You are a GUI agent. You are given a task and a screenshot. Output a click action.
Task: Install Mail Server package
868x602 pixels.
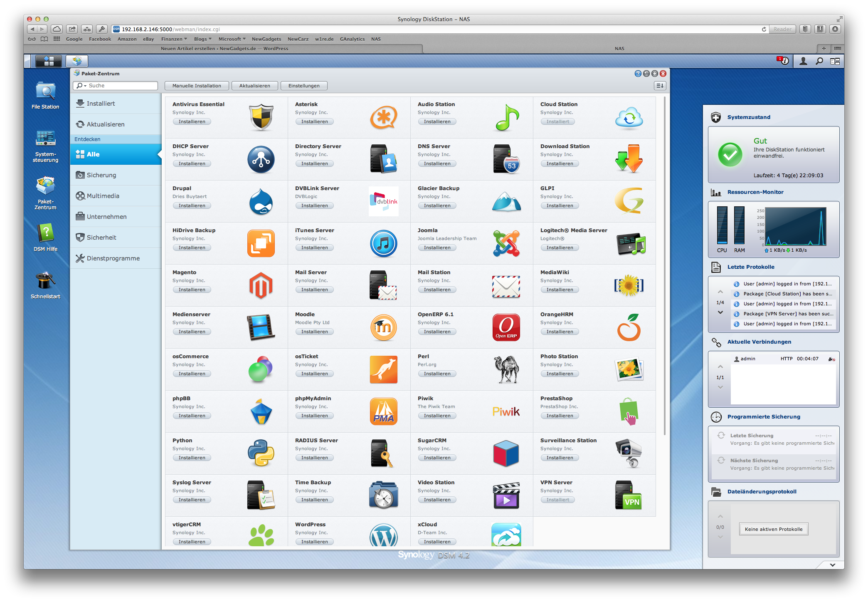314,290
